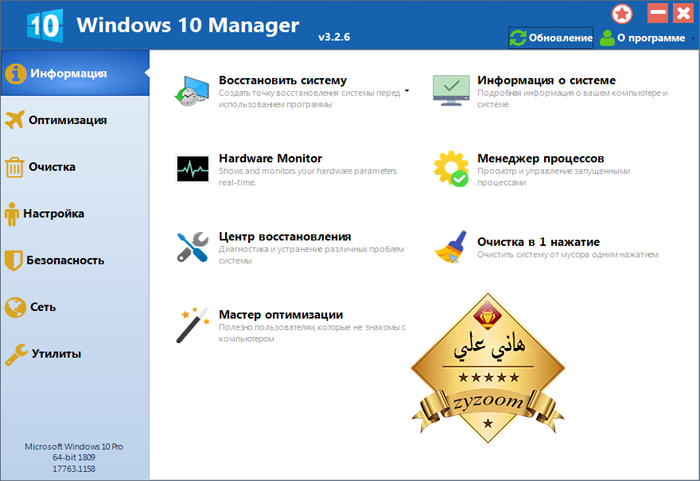
Task: Open Центр восстановления title
Action: click(285, 237)
